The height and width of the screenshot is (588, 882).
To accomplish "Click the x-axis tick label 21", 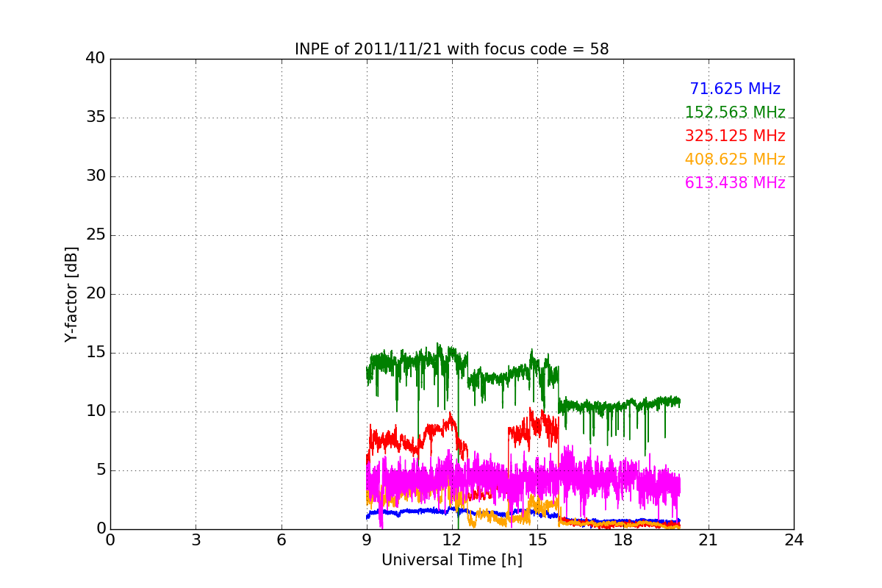I will [709, 540].
